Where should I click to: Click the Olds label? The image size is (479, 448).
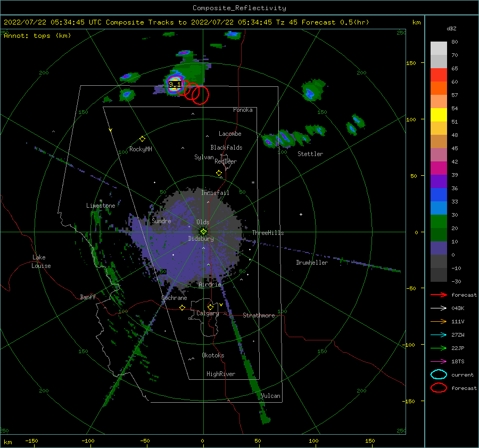pyautogui.click(x=203, y=222)
